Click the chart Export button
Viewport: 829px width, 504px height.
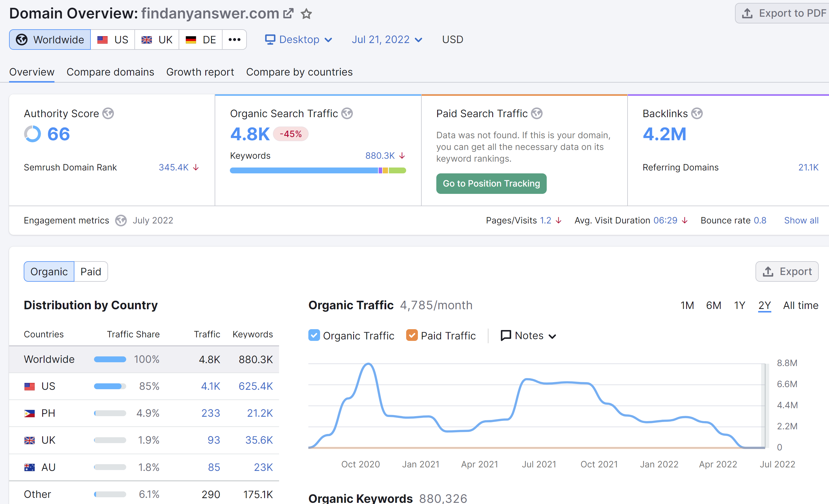787,271
